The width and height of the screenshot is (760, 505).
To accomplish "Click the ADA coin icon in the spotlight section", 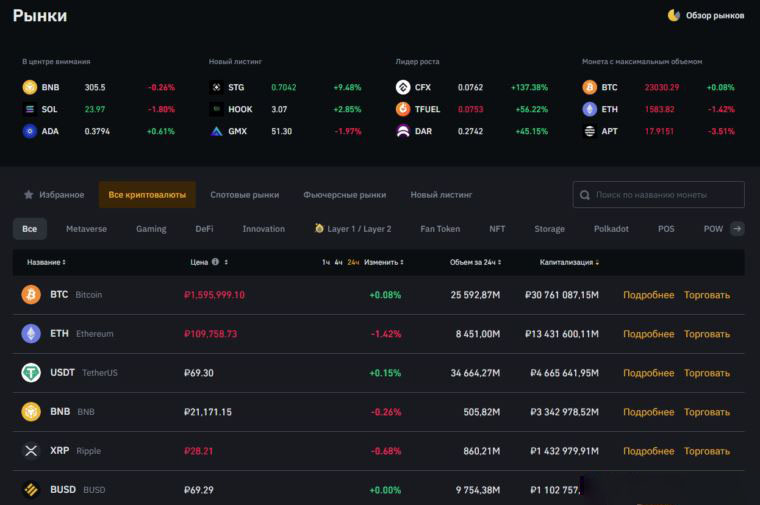I will click(x=30, y=131).
